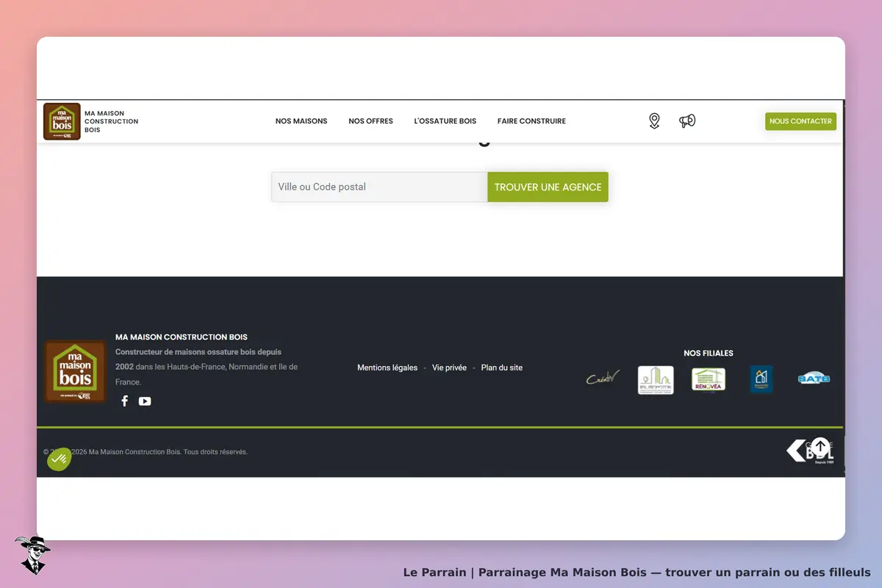Click the TROUVER UNE AGENCE button
This screenshot has height=588, width=882.
548,187
